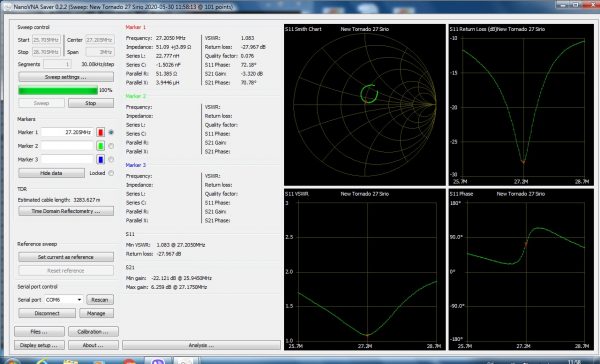Viewport: 600px width, 364px height.
Task: Pick Marker 1 red color swatch
Action: [x=100, y=132]
